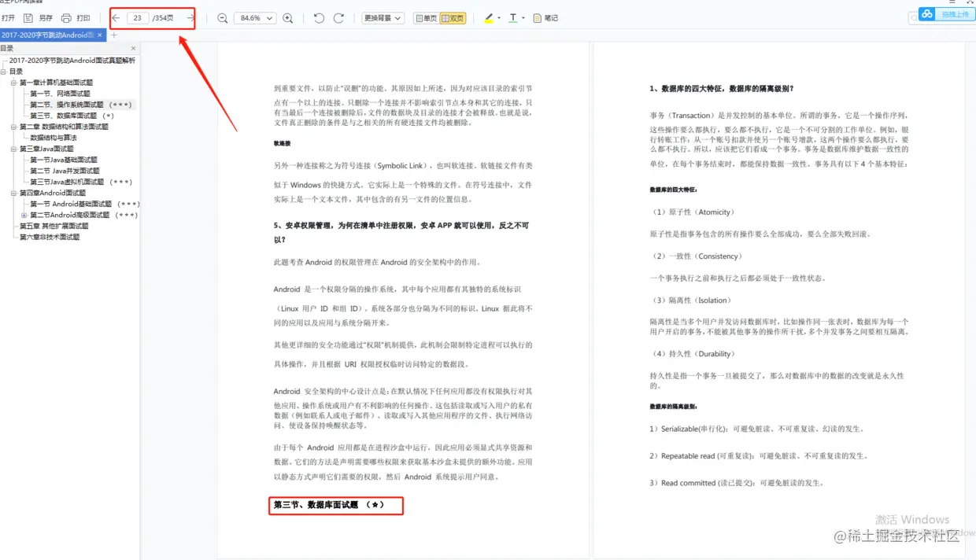Go to next page with right arrow
The height and width of the screenshot is (560, 976).
[190, 17]
